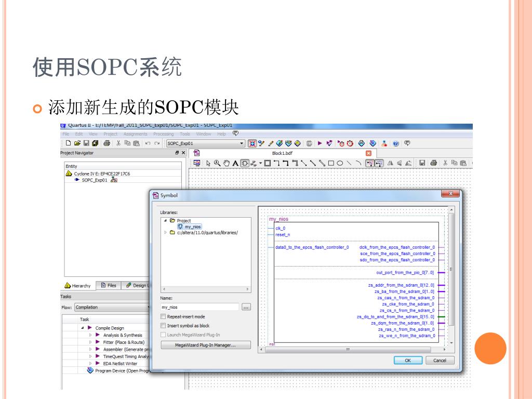Screen dimensions: 532x399
Task: Collapse the Compile Design task
Action: pyautogui.click(x=83, y=328)
